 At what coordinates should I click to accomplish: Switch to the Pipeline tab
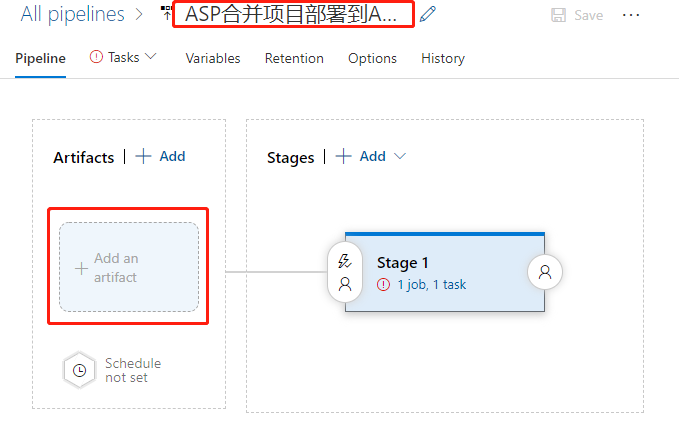[41, 58]
